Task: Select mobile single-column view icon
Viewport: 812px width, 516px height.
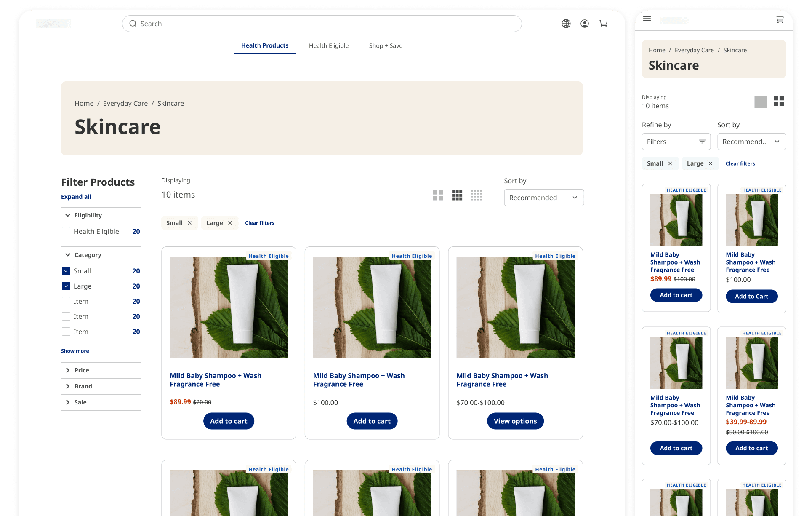Action: [760, 102]
